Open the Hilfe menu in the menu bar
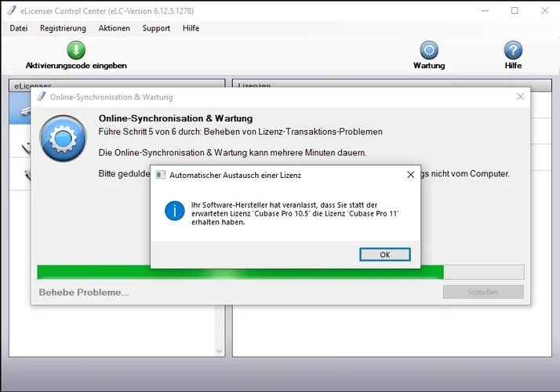Image resolution: width=560 pixels, height=392 pixels. pos(191,28)
